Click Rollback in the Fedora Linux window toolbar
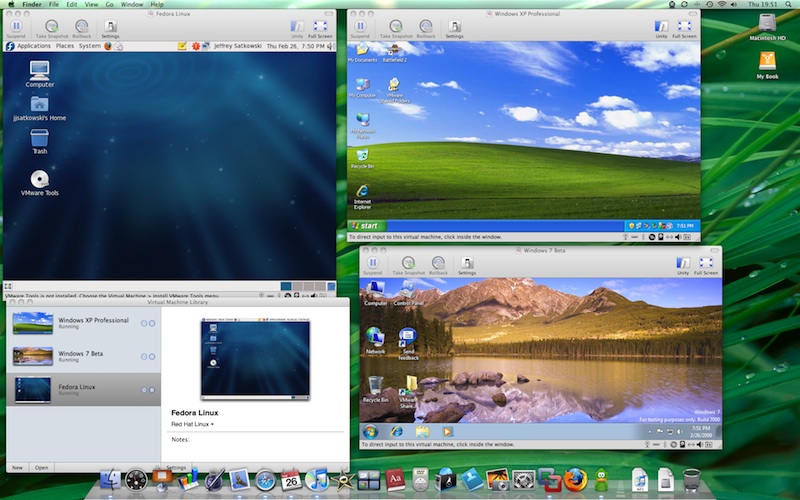 (82, 29)
